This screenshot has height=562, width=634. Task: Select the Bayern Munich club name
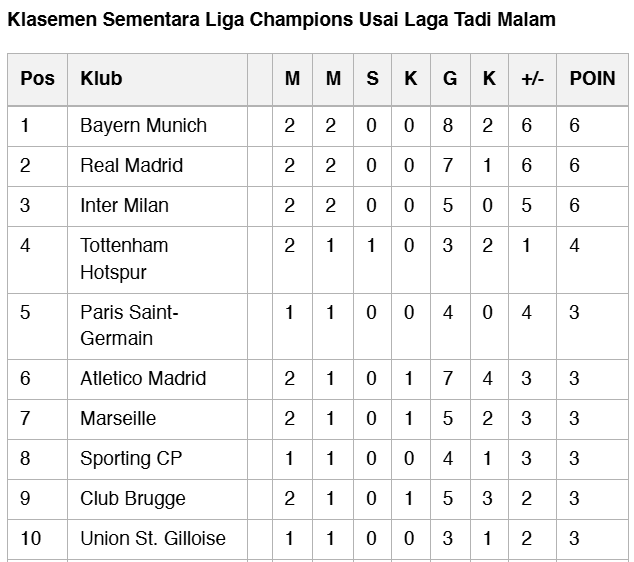click(x=143, y=125)
